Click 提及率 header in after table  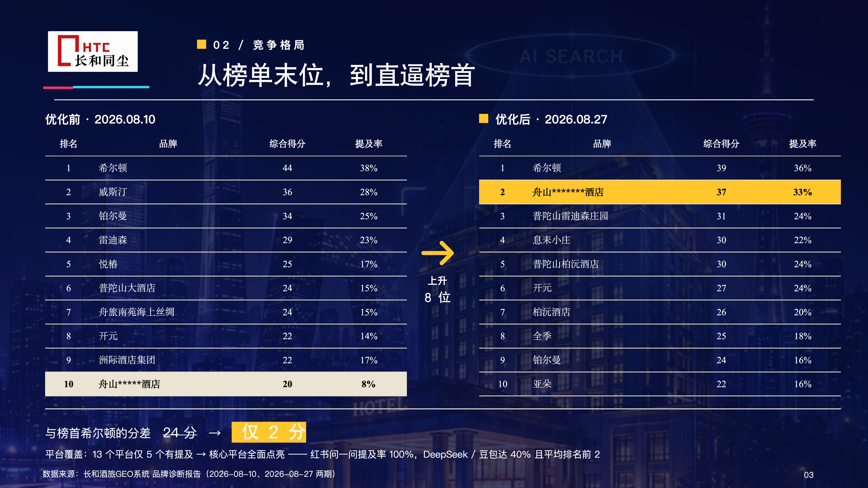coord(803,144)
